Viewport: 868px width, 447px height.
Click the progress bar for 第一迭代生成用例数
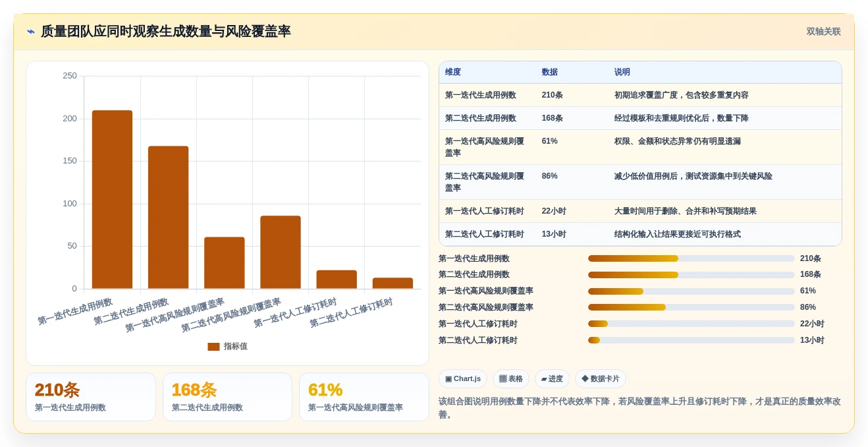point(692,258)
